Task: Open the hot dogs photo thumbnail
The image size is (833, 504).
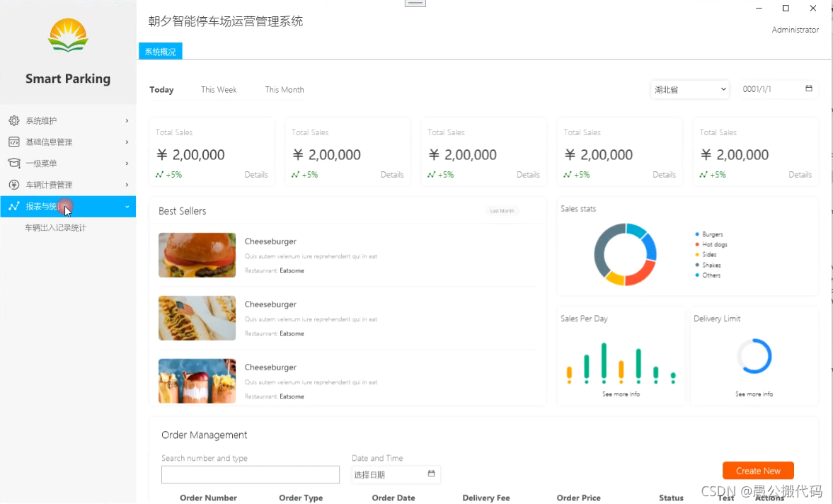Action: (x=197, y=318)
